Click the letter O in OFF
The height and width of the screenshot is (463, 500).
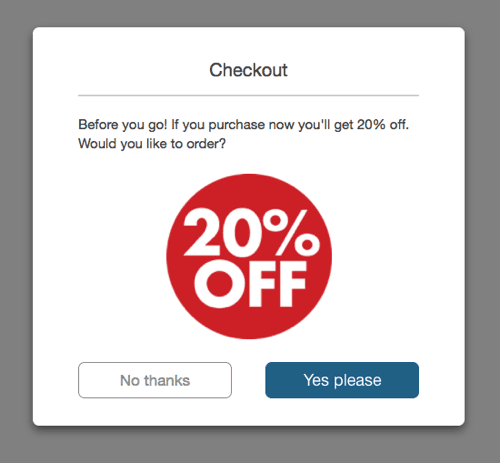point(218,284)
